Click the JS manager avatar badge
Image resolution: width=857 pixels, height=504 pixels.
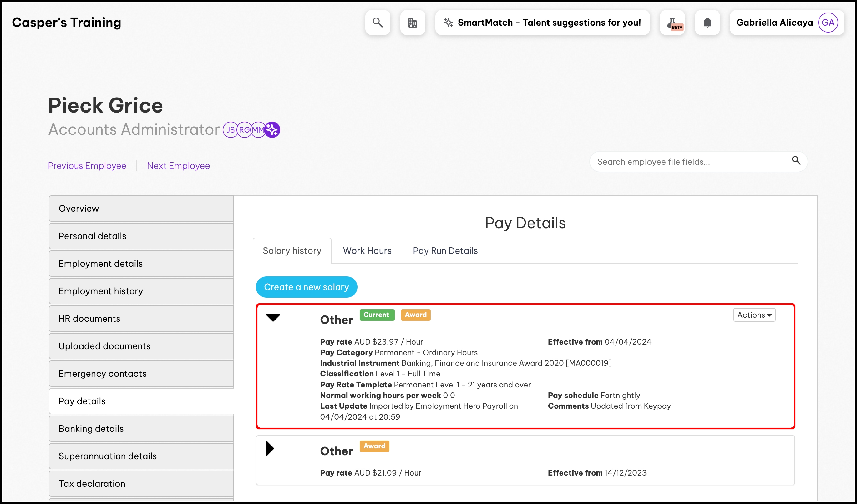click(230, 130)
